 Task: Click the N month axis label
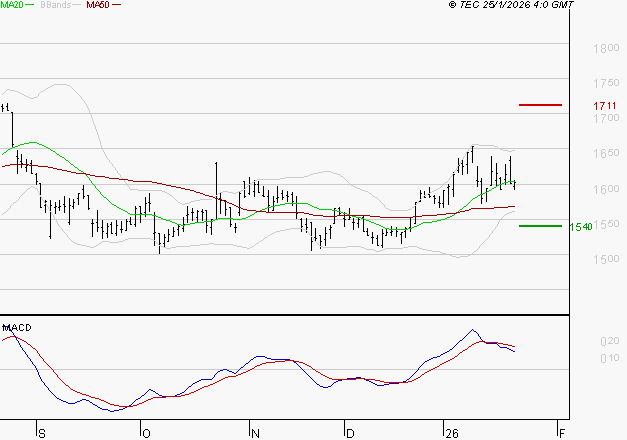(255, 434)
